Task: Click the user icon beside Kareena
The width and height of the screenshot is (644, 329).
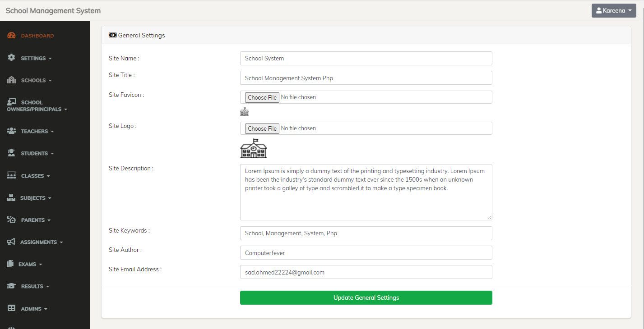Action: 599,10
